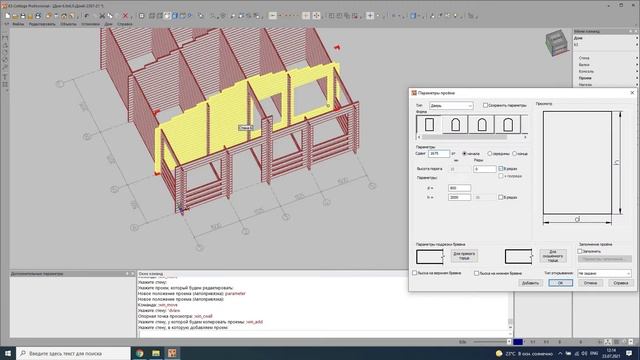Expand the Консоль submenu arrow
The image size is (640, 360).
(637, 71)
